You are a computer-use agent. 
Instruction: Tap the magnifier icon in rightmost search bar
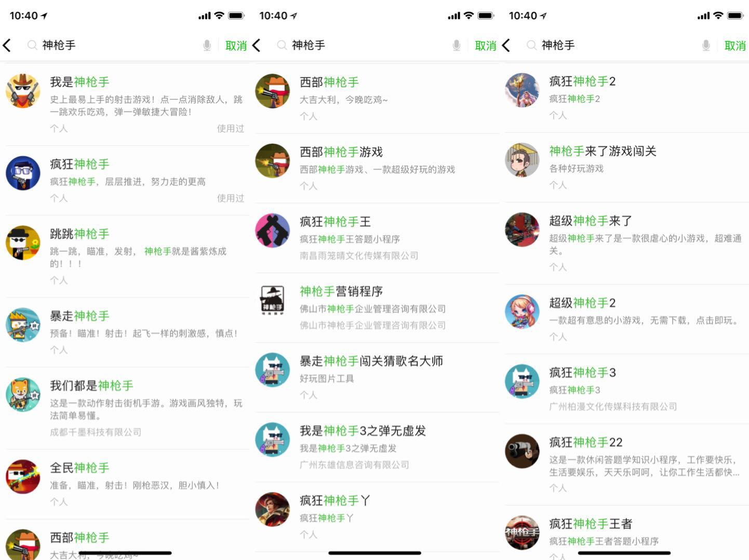531,45
